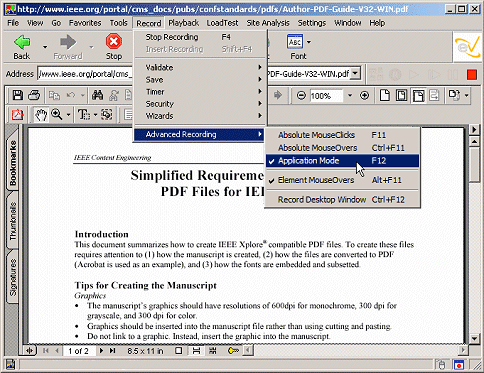
Task: Enable Absolute MouseClicks recording
Action: point(342,135)
